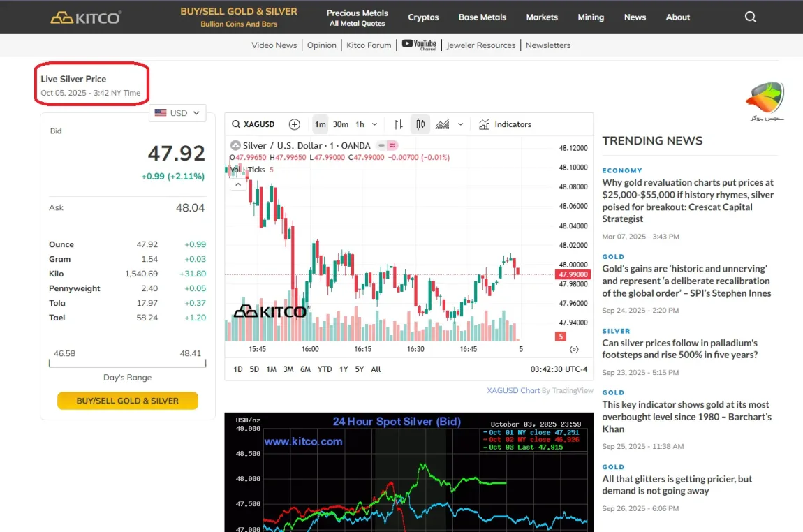803x532 pixels.
Task: Open the YouTube Channel icon link
Action: click(x=419, y=45)
